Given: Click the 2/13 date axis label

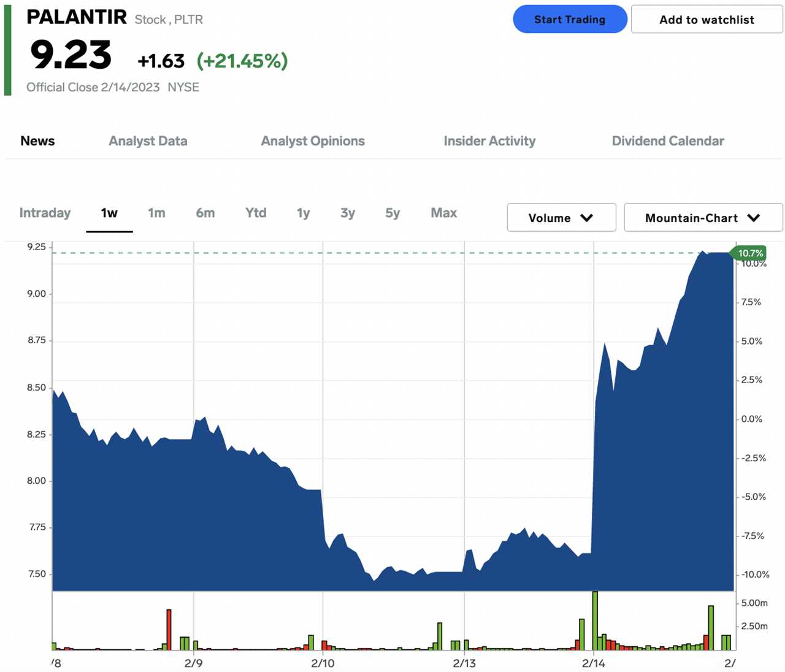Looking at the screenshot, I should point(464,663).
